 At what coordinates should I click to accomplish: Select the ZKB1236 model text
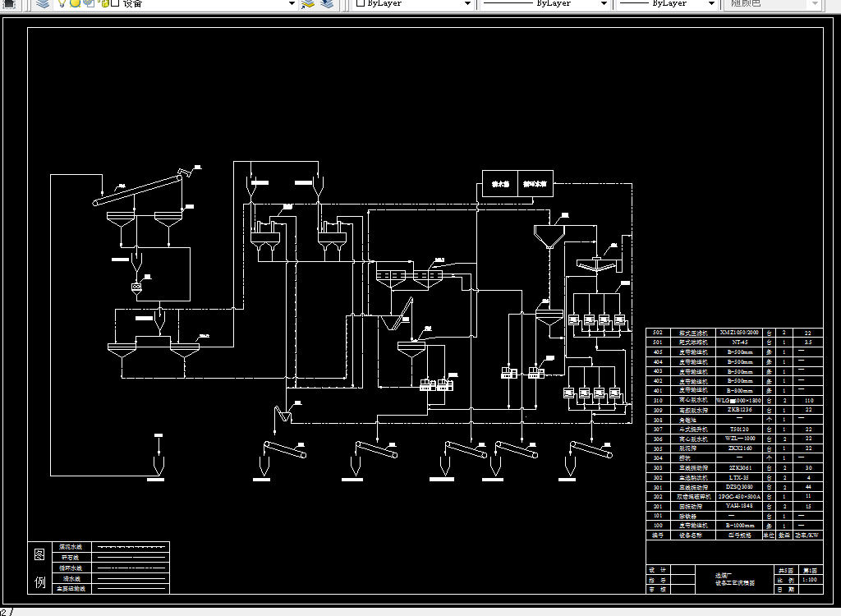coord(739,410)
